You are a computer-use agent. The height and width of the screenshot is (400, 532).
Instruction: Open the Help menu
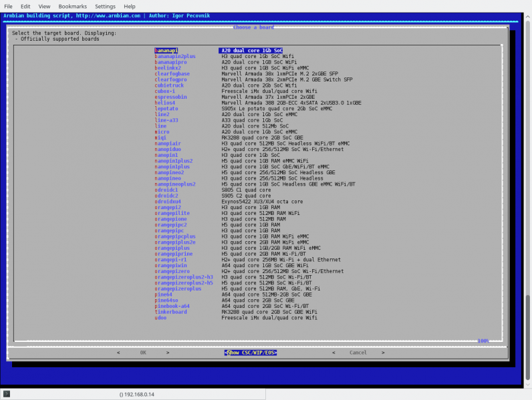129,6
